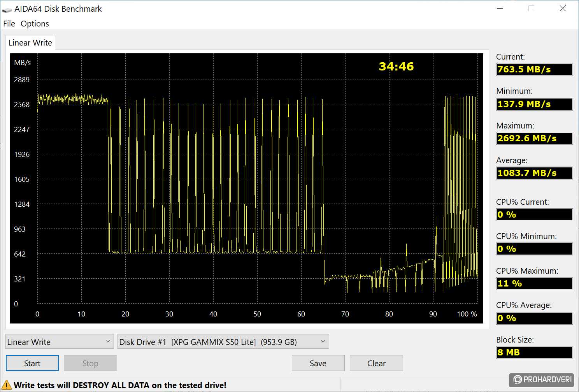Click the Current value 763.5 MB/s
The width and height of the screenshot is (579, 392).
534,69
